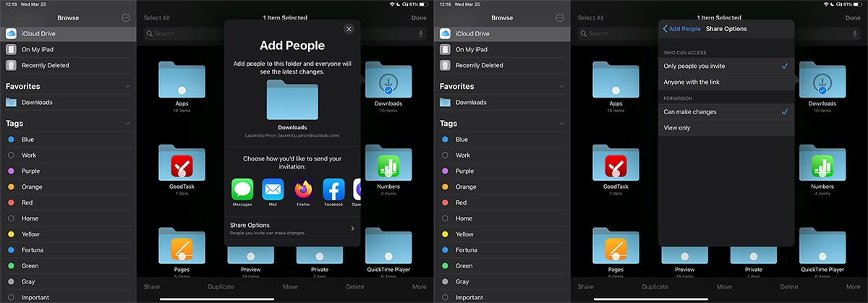Image resolution: width=868 pixels, height=303 pixels.
Task: Close the Add People dialog
Action: coord(349,29)
